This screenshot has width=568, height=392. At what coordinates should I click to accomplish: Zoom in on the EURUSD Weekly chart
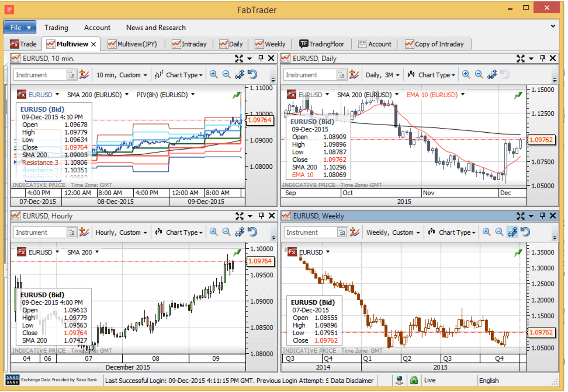486,232
